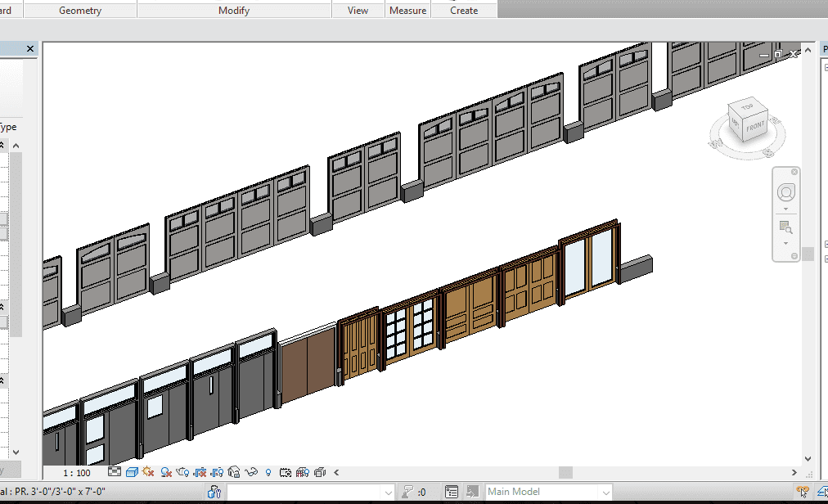
Task: Open the Visual Style cube icon
Action: 132,472
